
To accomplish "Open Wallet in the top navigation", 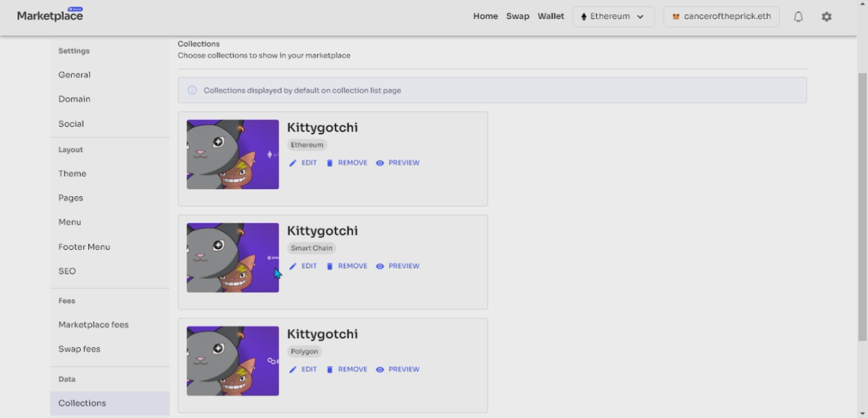I will point(551,16).
